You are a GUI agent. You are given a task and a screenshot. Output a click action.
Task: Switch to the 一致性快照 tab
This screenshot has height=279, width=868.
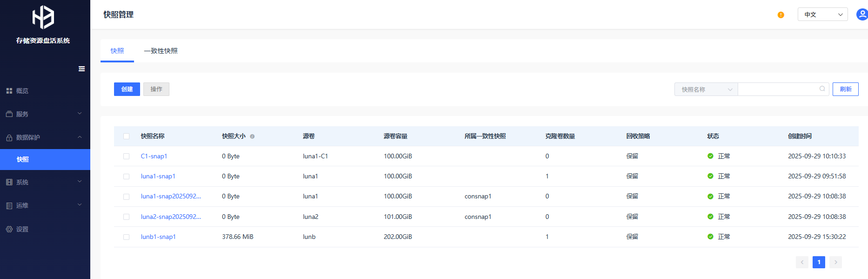coord(161,51)
